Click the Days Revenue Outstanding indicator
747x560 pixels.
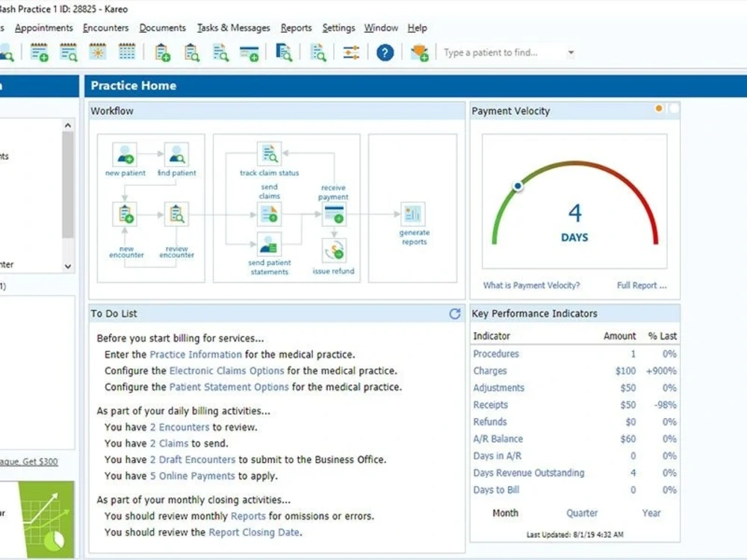529,473
